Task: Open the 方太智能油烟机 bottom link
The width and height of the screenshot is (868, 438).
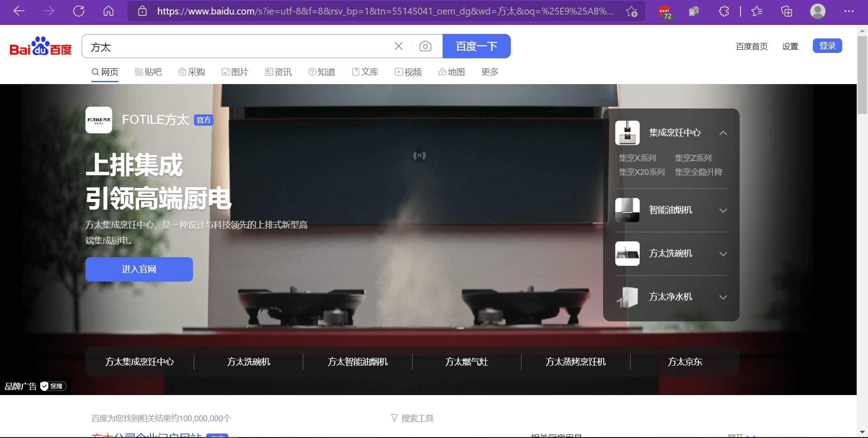Action: coord(358,362)
